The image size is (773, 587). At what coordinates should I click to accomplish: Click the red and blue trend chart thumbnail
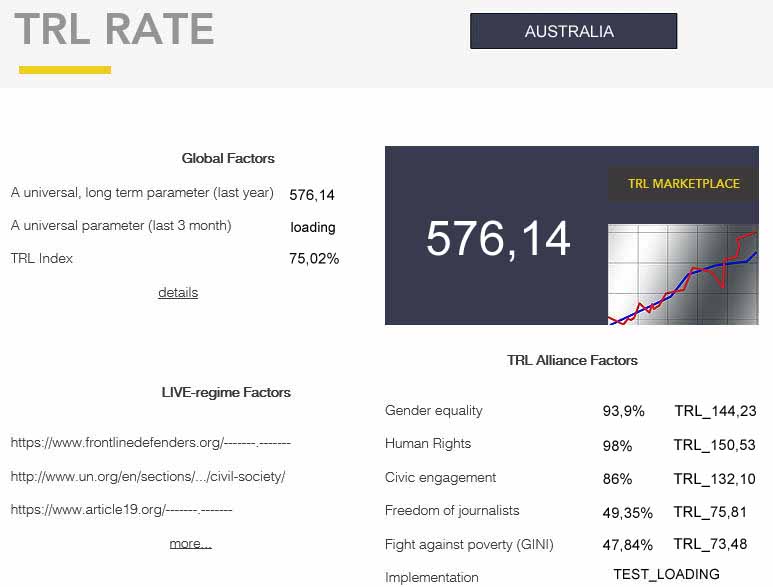[683, 274]
